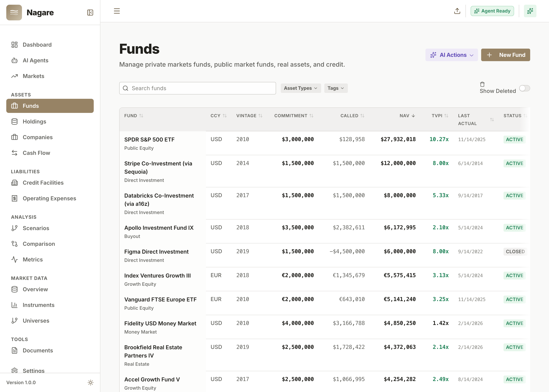Click the Documents file icon
The width and height of the screenshot is (549, 392).
[15, 350]
